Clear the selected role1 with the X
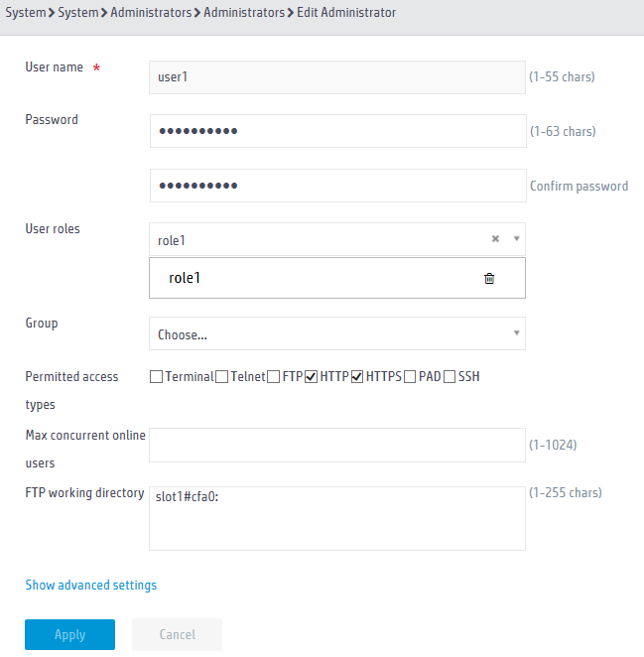The width and height of the screenshot is (644, 657). [x=495, y=238]
